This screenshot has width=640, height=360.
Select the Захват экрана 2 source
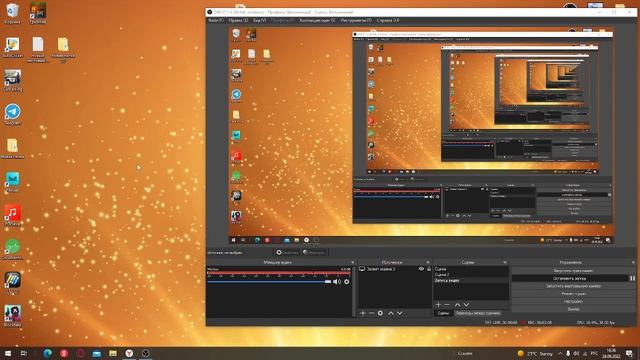click(x=394, y=269)
